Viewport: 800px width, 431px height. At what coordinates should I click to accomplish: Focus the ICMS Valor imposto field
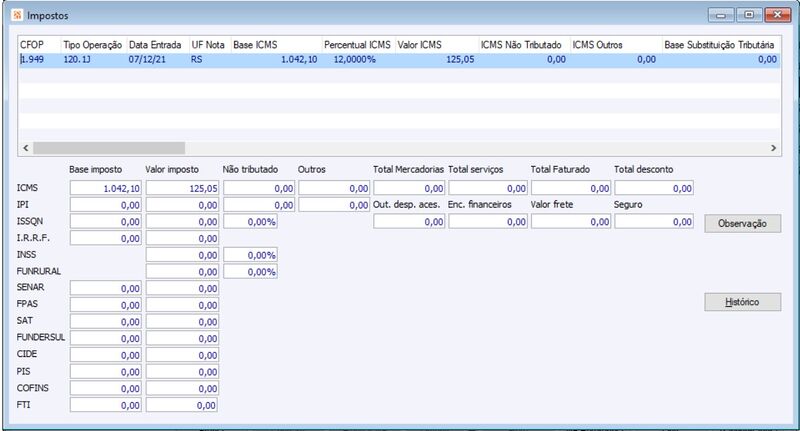[x=182, y=188]
